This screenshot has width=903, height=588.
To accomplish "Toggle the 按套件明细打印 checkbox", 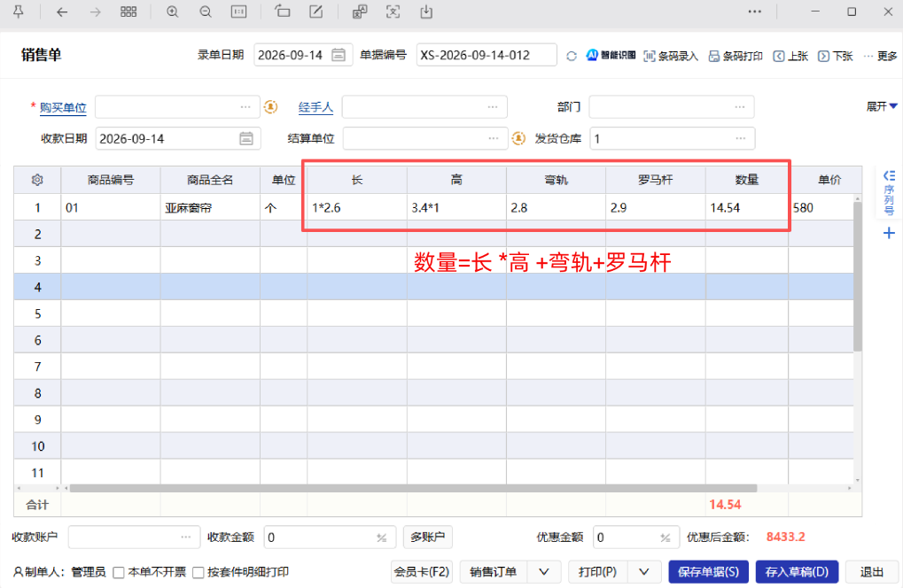I will (x=199, y=572).
